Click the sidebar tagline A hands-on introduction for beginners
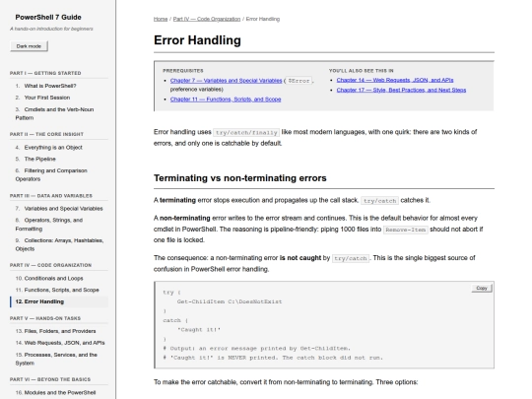The width and height of the screenshot is (532, 399). tap(51, 29)
